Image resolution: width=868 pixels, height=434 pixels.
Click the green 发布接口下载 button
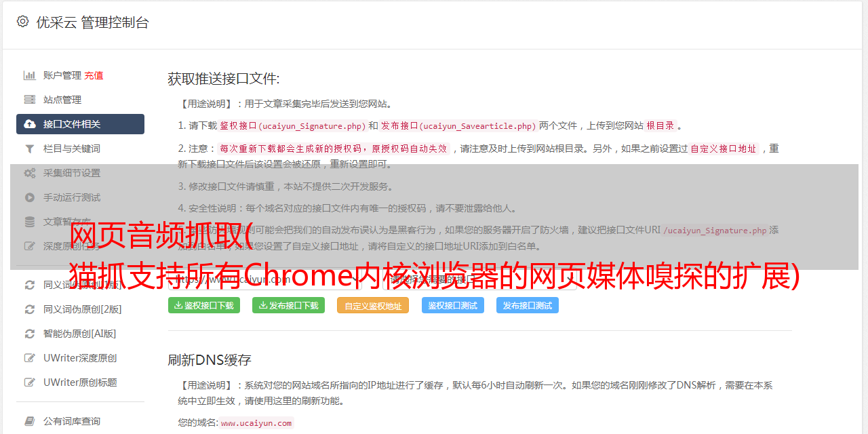288,305
